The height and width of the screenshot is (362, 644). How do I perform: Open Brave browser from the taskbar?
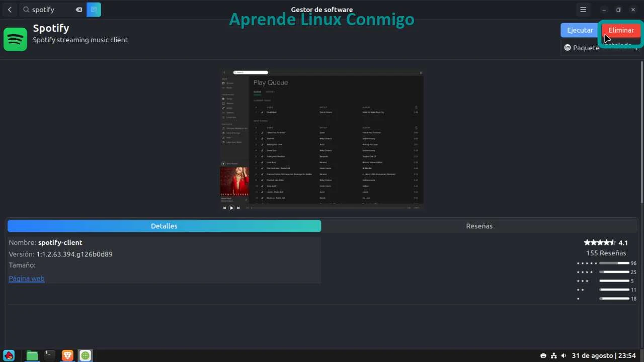67,355
